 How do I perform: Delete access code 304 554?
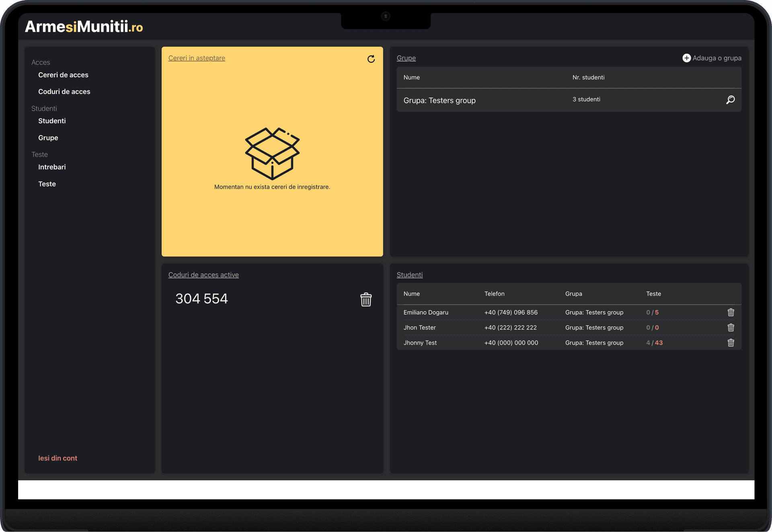pyautogui.click(x=365, y=299)
